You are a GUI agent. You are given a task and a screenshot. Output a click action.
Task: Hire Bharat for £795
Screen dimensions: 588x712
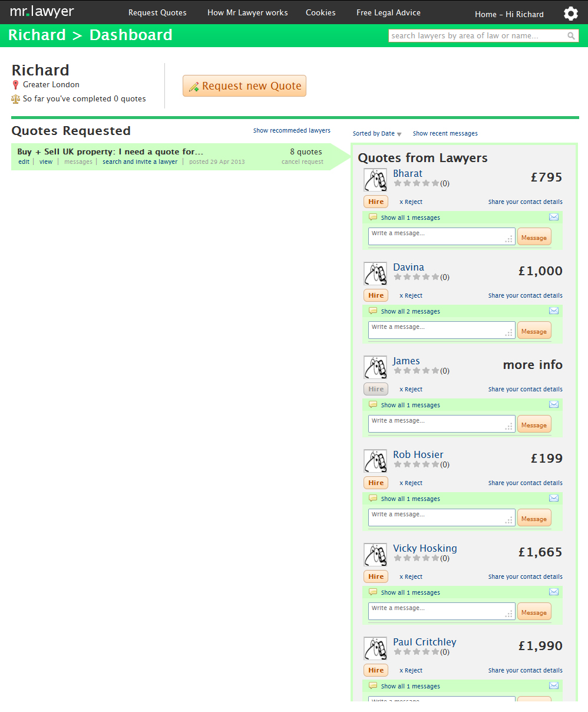click(x=376, y=202)
